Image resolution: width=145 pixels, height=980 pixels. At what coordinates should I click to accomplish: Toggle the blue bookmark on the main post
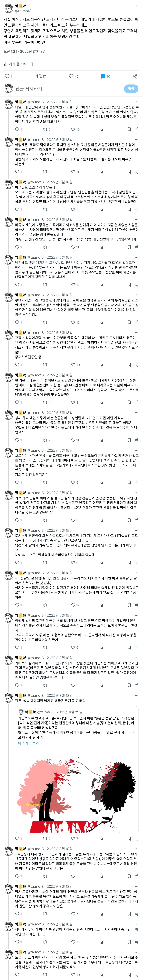click(103, 76)
